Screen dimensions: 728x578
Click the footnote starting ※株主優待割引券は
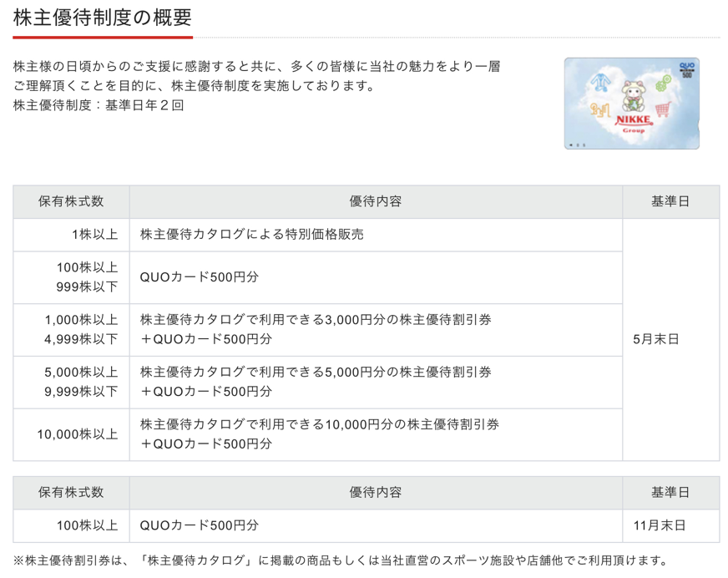[x=340, y=560]
